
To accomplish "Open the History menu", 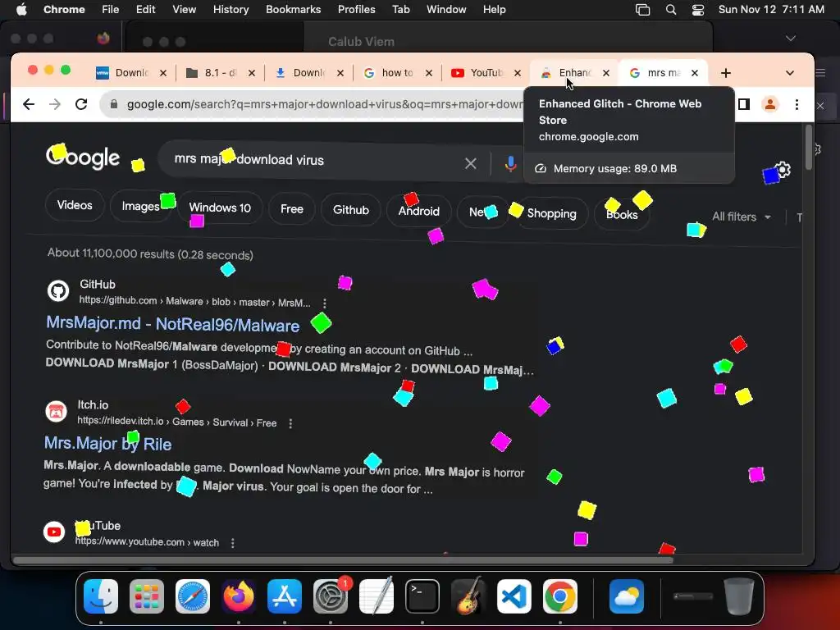I will [231, 10].
